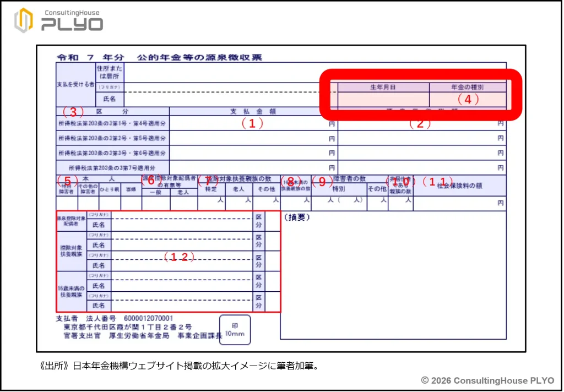
Task: Click the 印 10mm stamp box
Action: tap(235, 329)
